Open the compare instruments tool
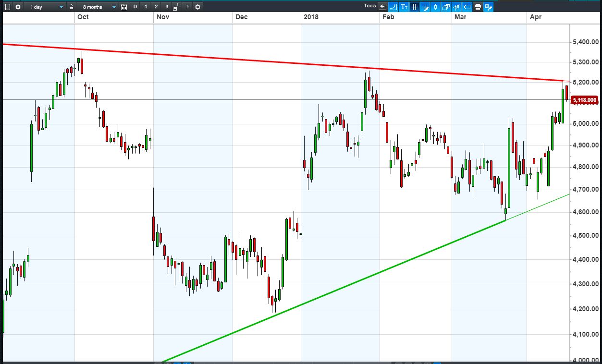Viewport: 602px width, 364px height. [x=456, y=7]
